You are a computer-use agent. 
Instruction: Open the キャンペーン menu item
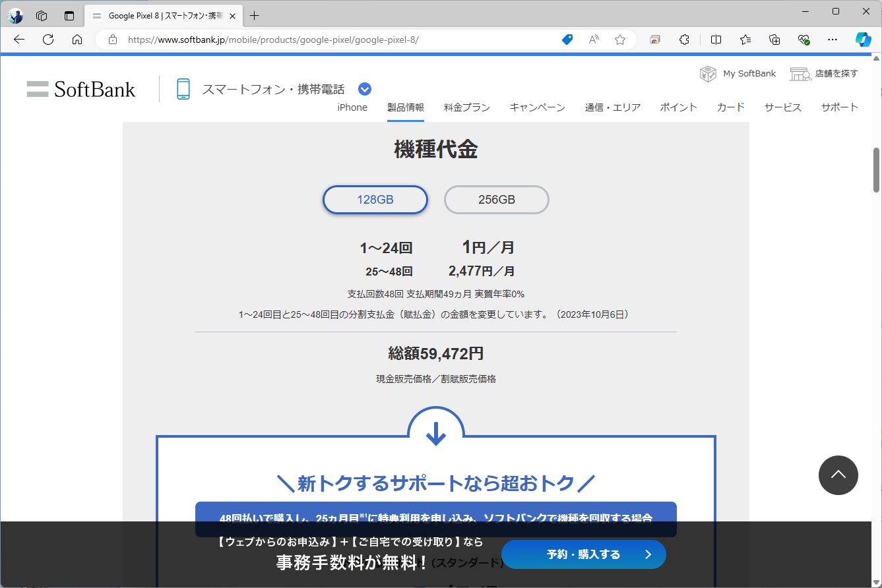[538, 107]
